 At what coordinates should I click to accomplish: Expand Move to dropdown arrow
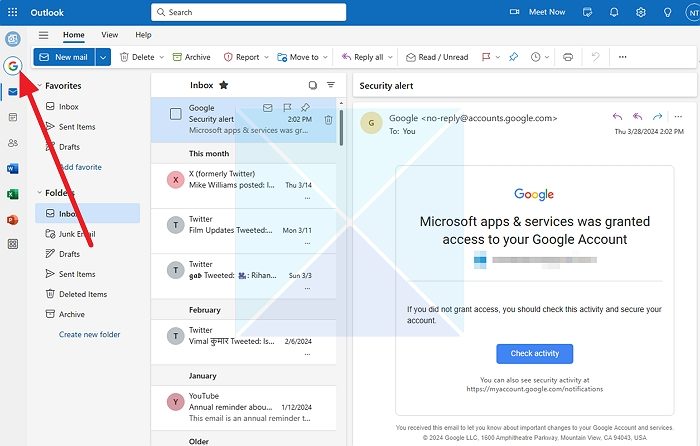click(325, 57)
